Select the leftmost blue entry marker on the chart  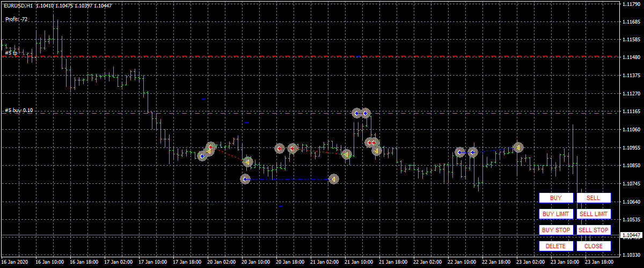202,156
